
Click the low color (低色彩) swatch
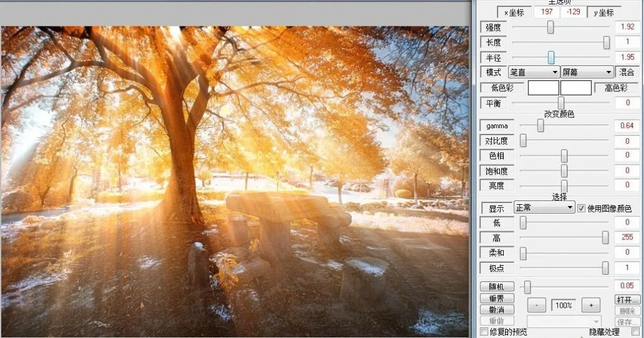(x=543, y=88)
